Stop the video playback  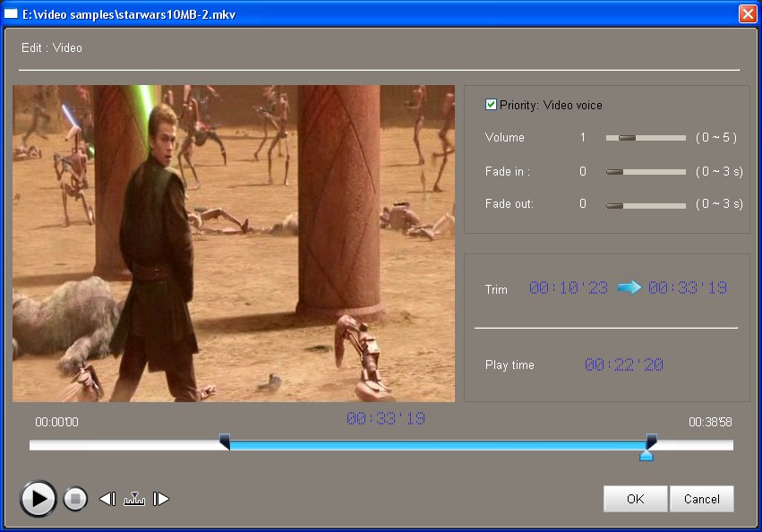75,499
